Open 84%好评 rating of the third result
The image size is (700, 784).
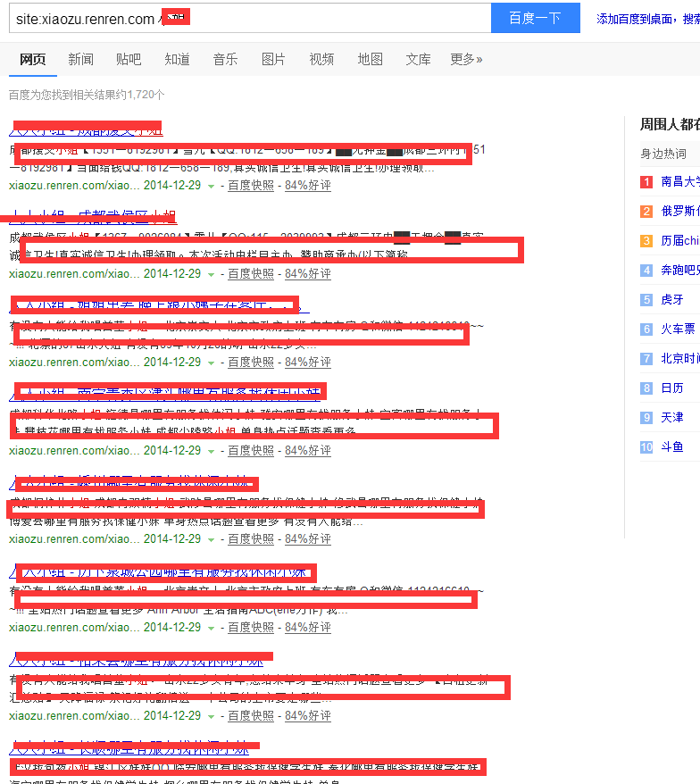[x=307, y=363]
